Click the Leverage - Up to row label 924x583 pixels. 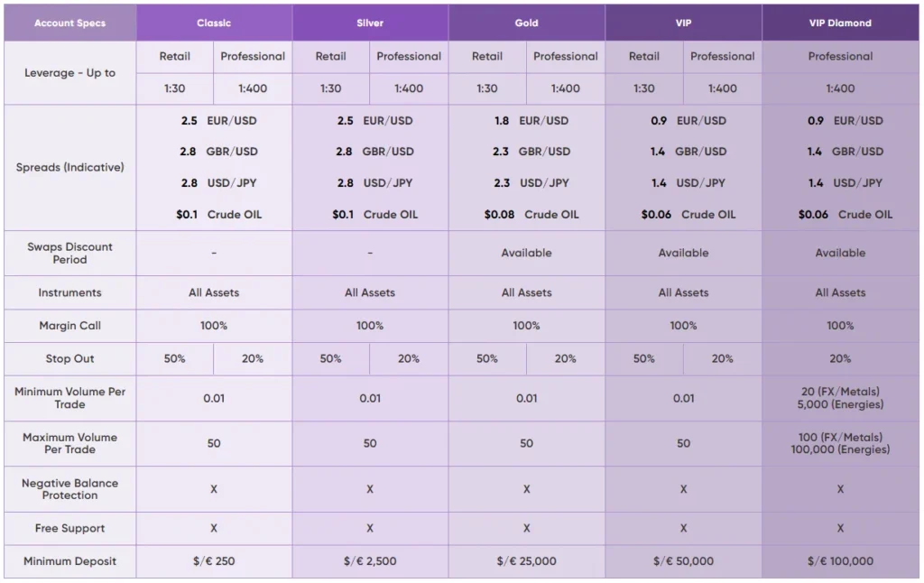pyautogui.click(x=70, y=73)
